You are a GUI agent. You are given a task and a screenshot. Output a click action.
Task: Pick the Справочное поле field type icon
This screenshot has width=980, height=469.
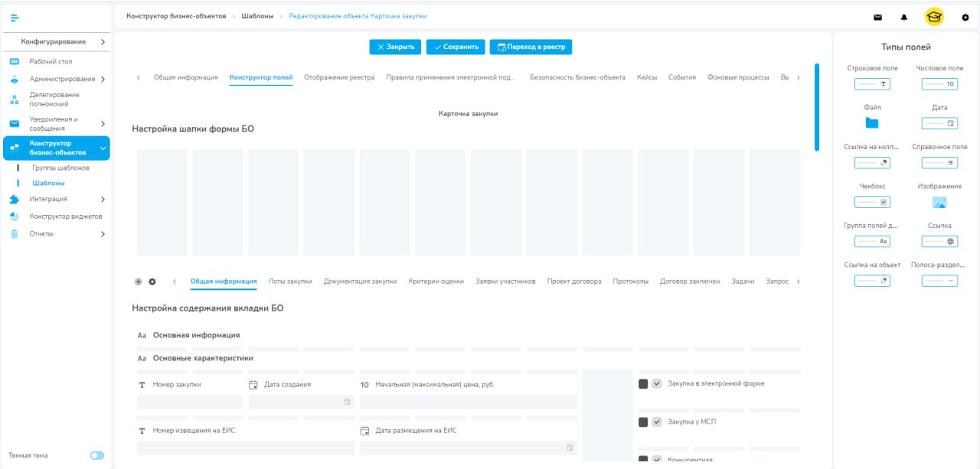point(939,162)
